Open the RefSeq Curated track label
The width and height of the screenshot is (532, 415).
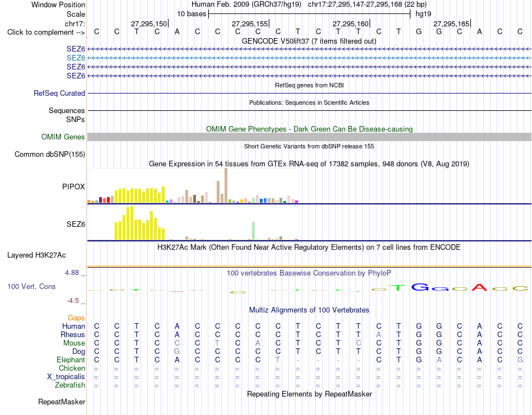click(x=59, y=94)
